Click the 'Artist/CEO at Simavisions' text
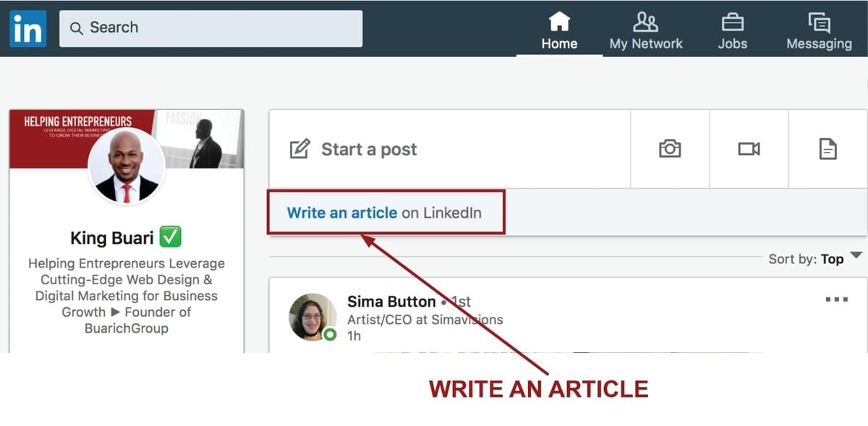The image size is (868, 426). pos(425,319)
